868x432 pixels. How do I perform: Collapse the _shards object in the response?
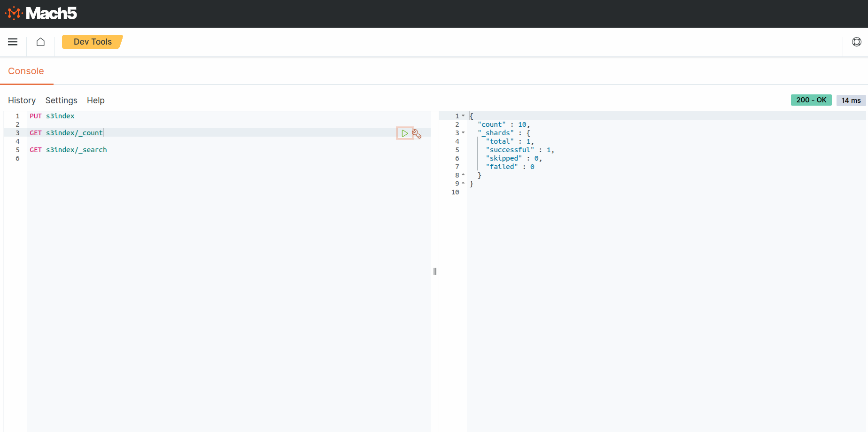[x=463, y=133]
